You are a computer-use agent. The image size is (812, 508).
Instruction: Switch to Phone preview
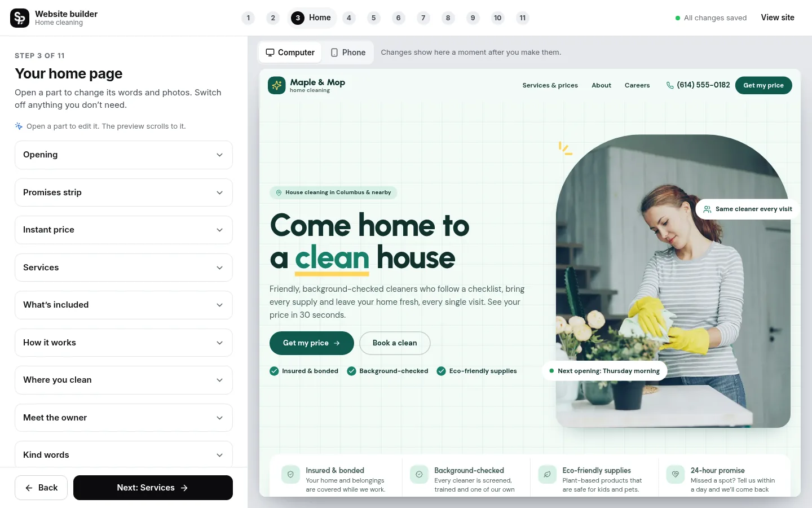348,52
